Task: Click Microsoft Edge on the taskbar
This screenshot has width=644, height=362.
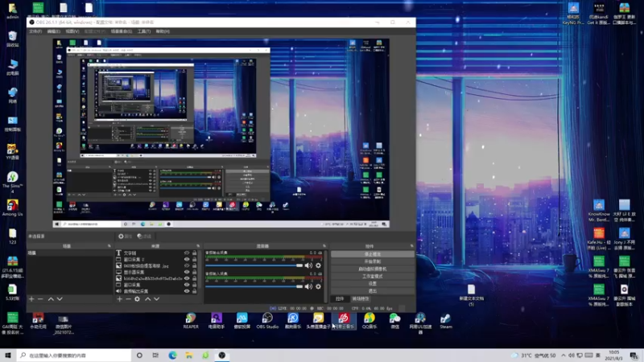Action: click(172, 355)
